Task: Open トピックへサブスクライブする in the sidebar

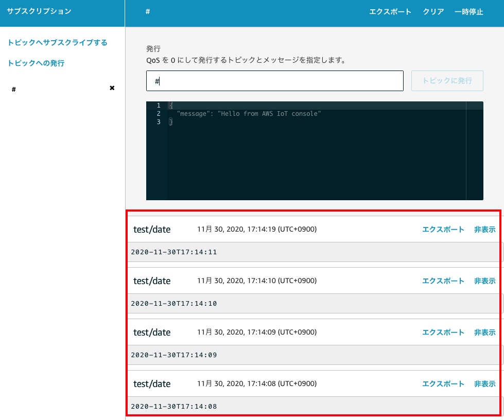Action: [x=58, y=43]
